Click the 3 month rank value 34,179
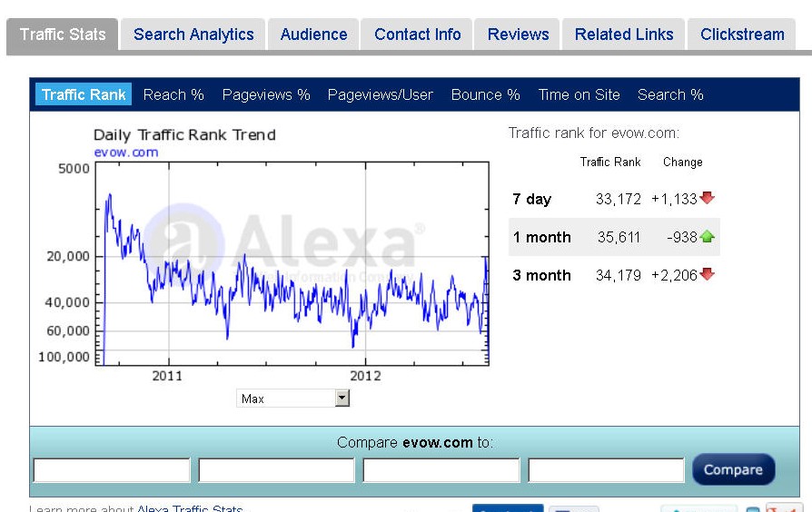The width and height of the screenshot is (812, 512). pyautogui.click(x=618, y=275)
